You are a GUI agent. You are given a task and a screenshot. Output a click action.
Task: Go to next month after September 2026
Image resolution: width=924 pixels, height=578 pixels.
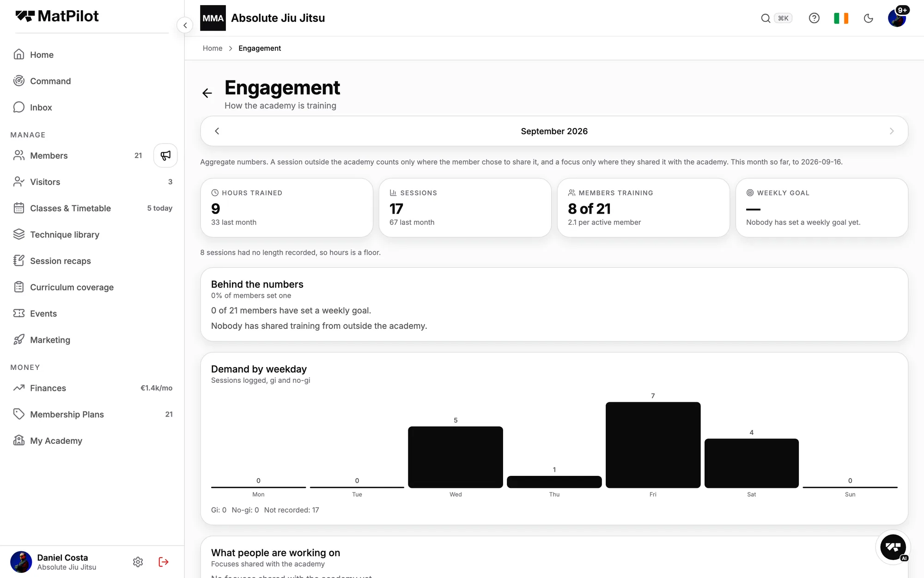click(892, 131)
